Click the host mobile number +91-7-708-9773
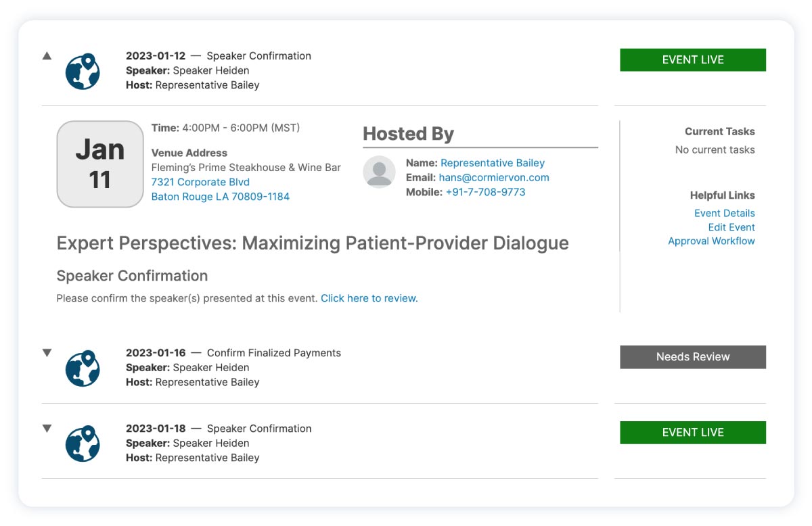This screenshot has height=526, width=812. click(485, 191)
